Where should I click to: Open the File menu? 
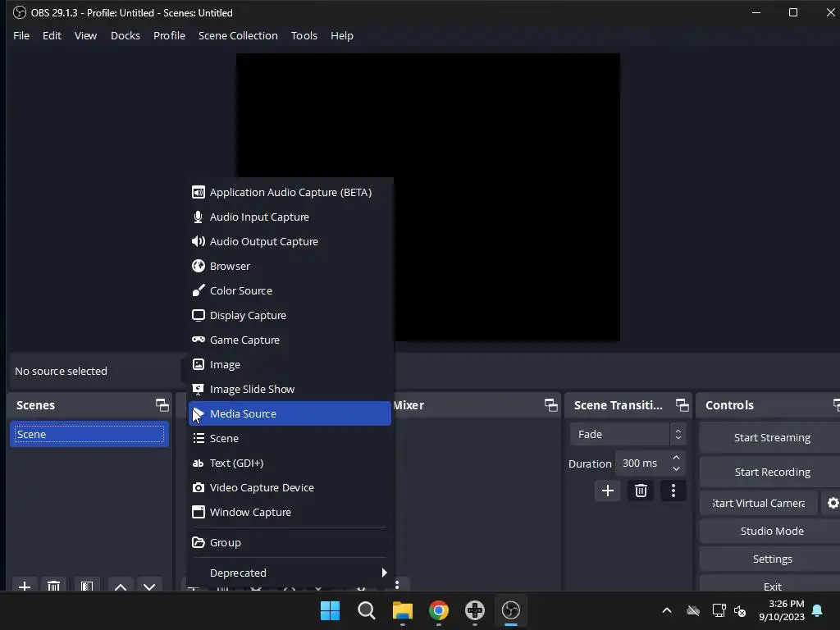pos(21,36)
